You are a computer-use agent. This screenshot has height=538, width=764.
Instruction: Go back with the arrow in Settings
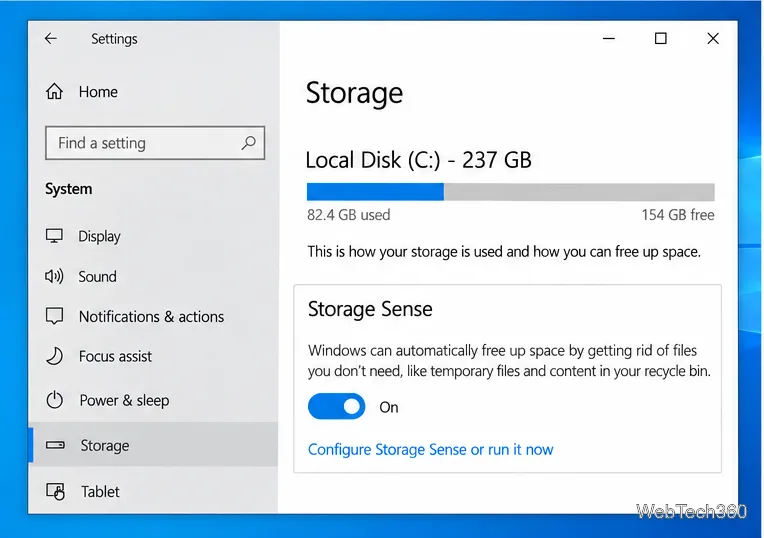51,38
